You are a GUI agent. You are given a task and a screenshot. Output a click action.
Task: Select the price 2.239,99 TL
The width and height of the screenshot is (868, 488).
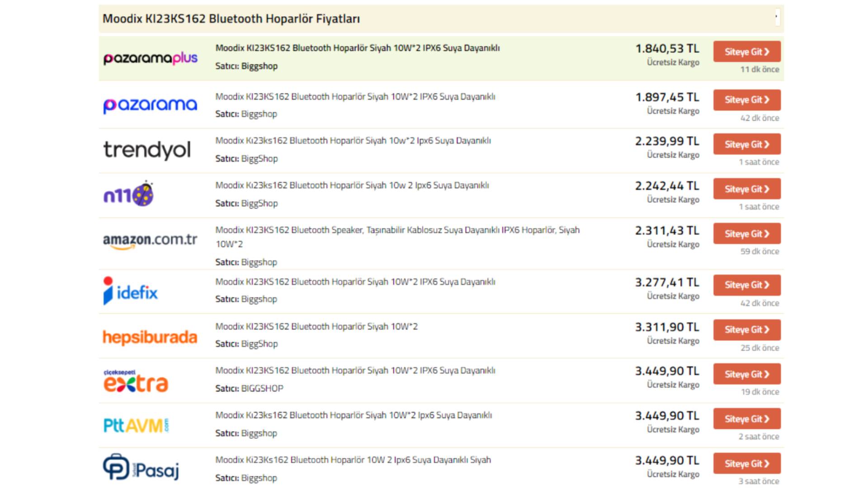point(667,141)
